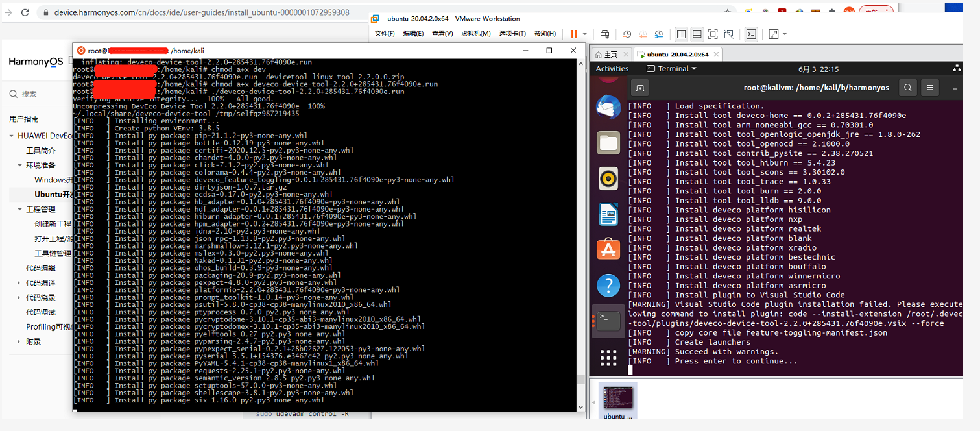This screenshot has height=431, width=980.
Task: Collapse the 环境准备 tree section
Action: pyautogui.click(x=20, y=166)
